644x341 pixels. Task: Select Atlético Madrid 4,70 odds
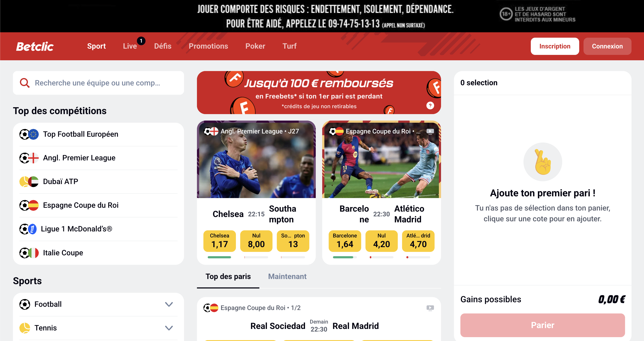[x=418, y=241]
